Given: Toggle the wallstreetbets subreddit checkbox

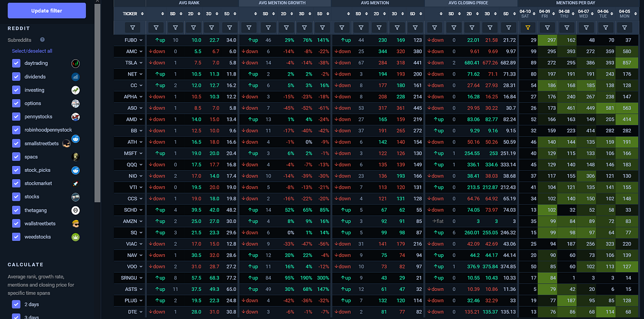Looking at the screenshot, I should (x=16, y=223).
